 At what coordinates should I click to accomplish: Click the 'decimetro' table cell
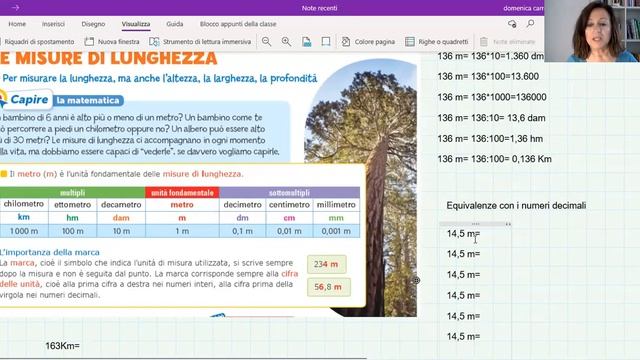(242, 204)
